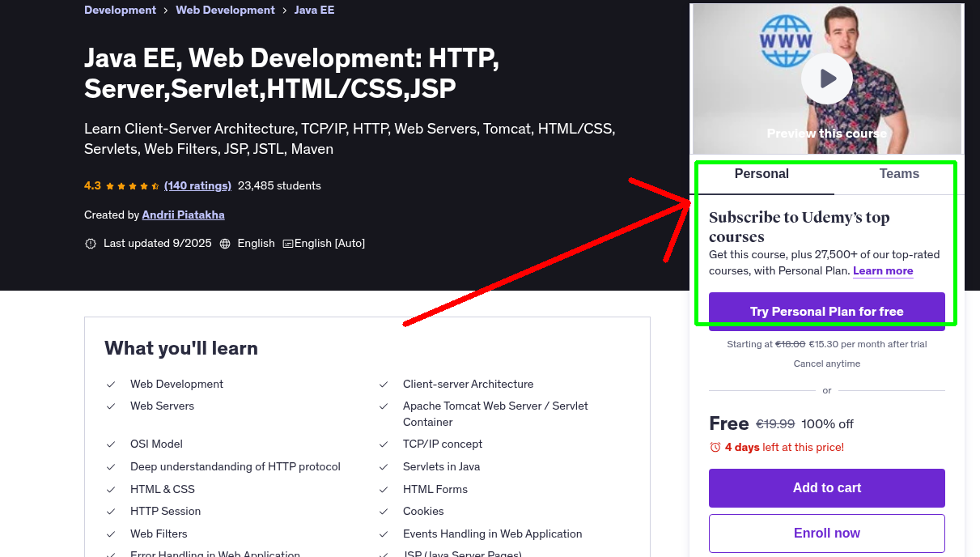
Task: Click the crossed-out €19.99 price
Action: tap(775, 424)
